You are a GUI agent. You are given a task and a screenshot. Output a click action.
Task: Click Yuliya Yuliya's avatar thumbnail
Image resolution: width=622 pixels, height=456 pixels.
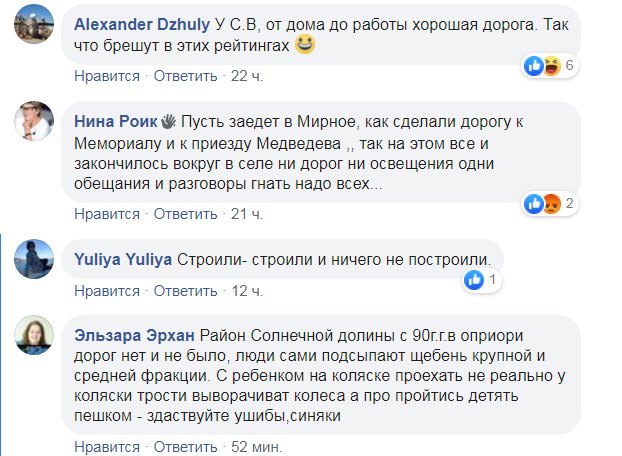(x=34, y=260)
